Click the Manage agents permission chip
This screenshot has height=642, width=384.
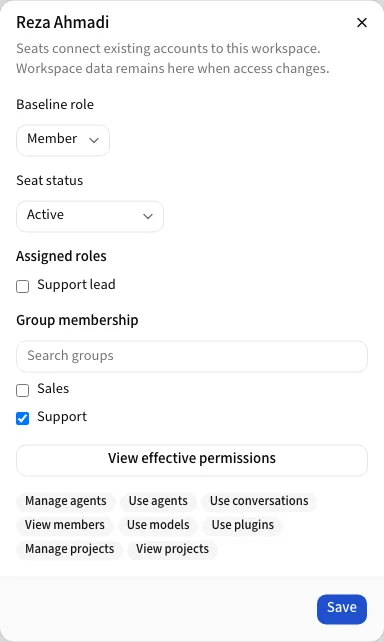point(66,501)
